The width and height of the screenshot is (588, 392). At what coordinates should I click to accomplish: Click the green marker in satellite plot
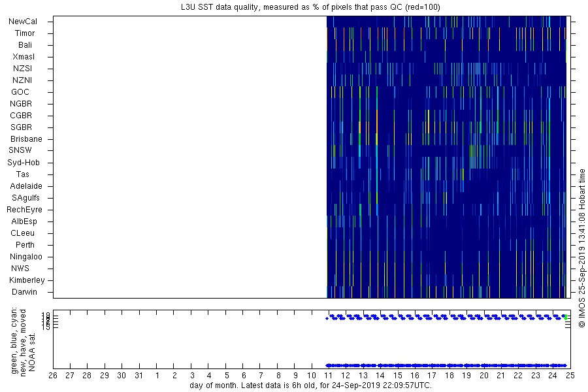pos(566,318)
